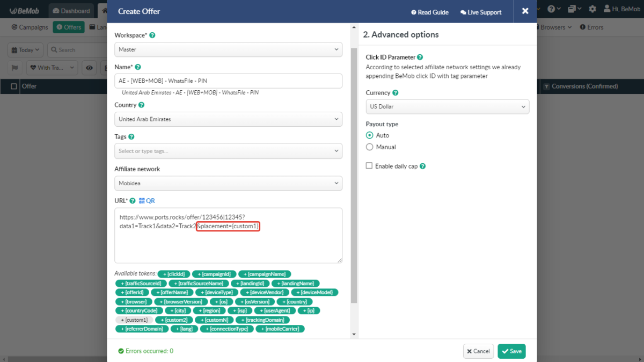Open the Read Guide link
644x362 pixels.
(x=429, y=12)
